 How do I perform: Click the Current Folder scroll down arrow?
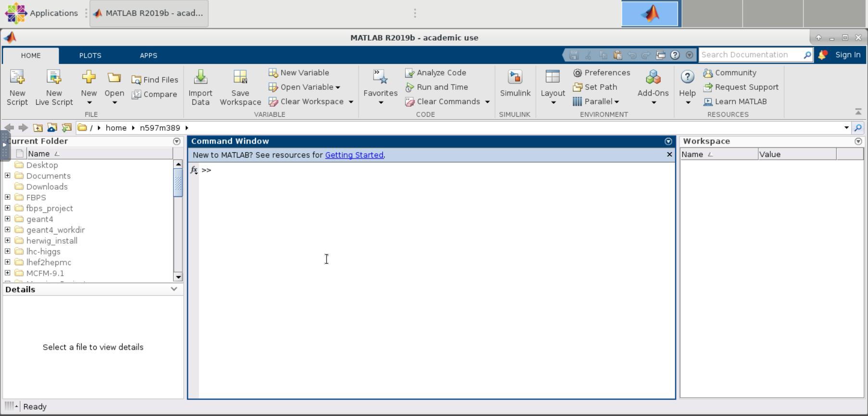178,277
